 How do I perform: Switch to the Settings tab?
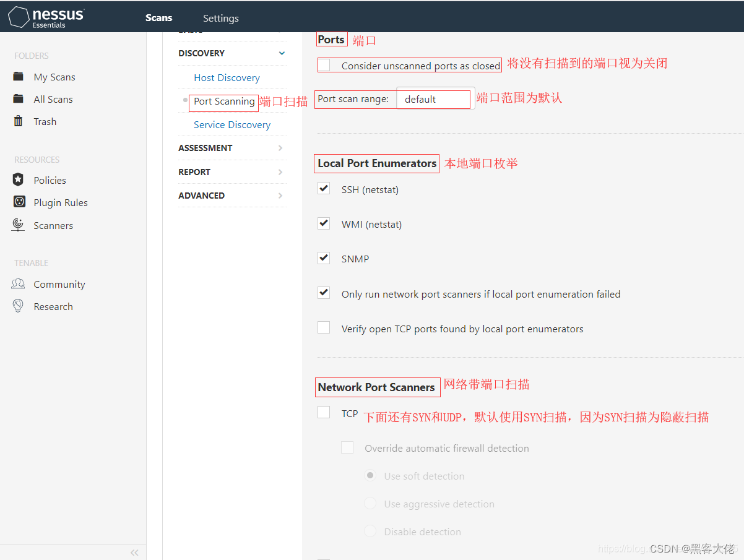pyautogui.click(x=221, y=18)
